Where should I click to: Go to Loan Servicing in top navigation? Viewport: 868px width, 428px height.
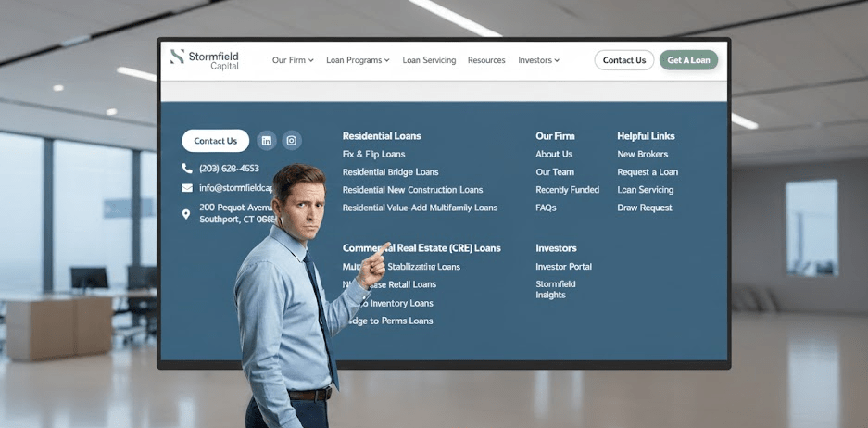point(429,60)
